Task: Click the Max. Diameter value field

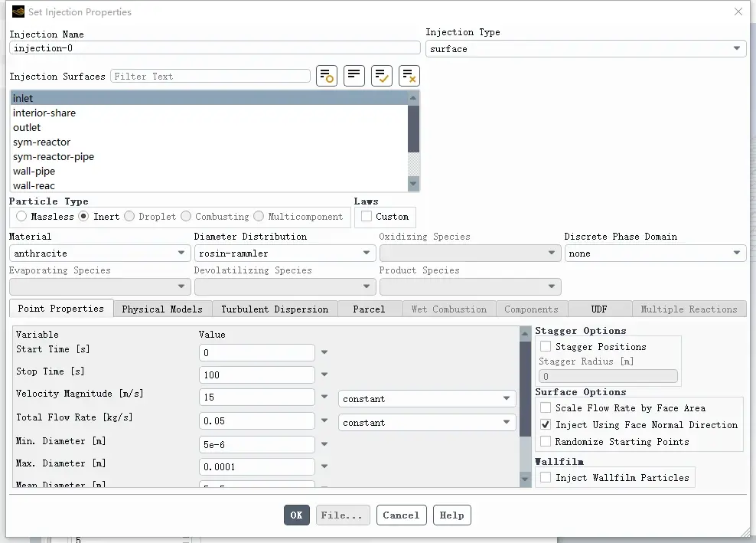Action: point(257,466)
